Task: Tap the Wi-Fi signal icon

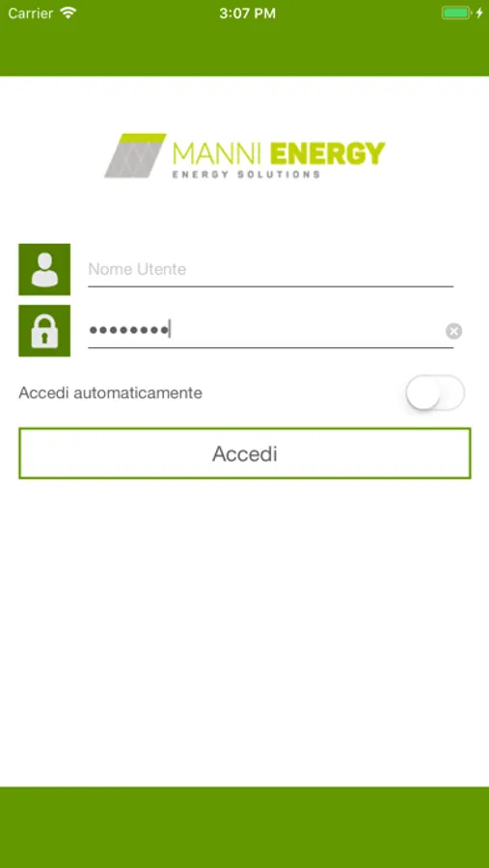Action: 68,14
